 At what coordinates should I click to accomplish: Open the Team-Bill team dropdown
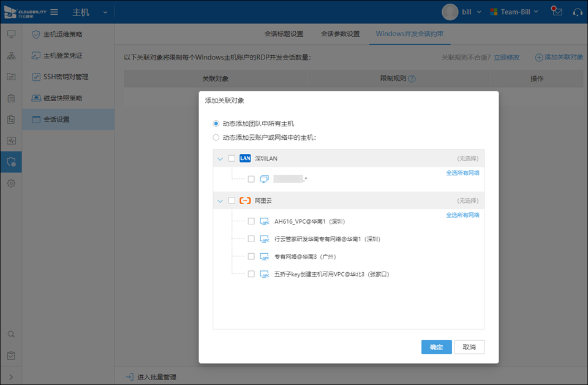click(514, 12)
